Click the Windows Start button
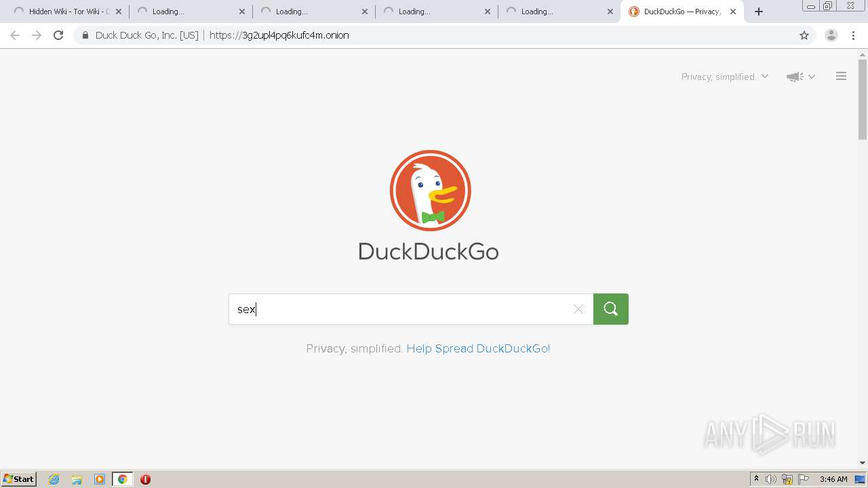The width and height of the screenshot is (868, 488). click(x=19, y=479)
